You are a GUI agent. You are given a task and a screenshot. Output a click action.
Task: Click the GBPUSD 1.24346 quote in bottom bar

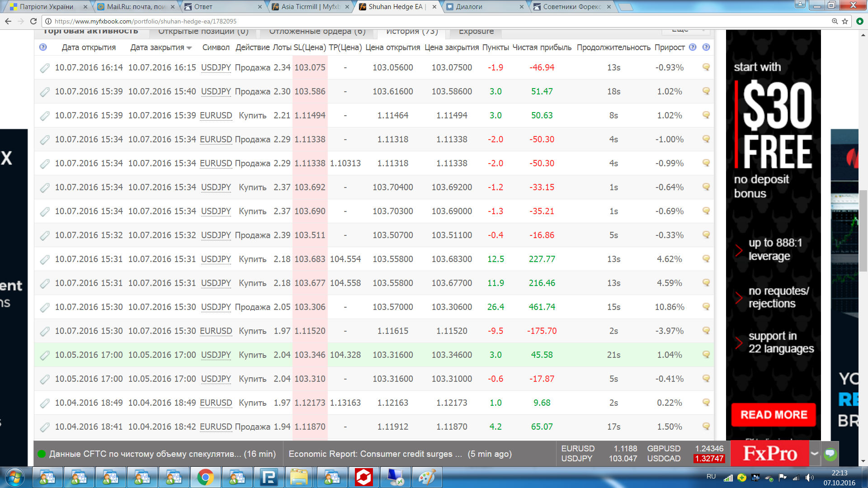coord(685,449)
